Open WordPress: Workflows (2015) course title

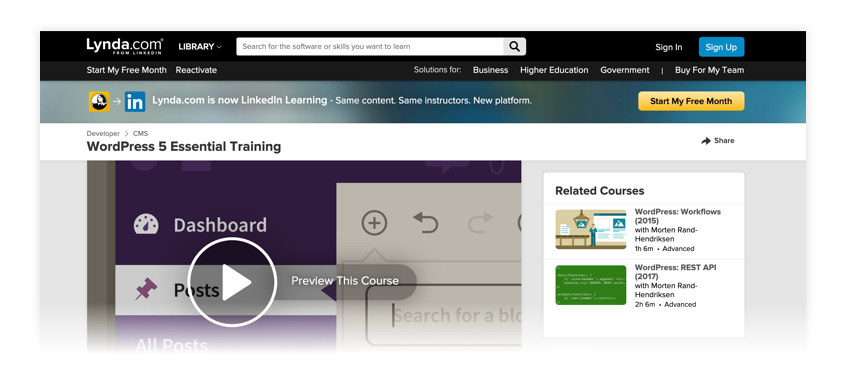coord(677,216)
